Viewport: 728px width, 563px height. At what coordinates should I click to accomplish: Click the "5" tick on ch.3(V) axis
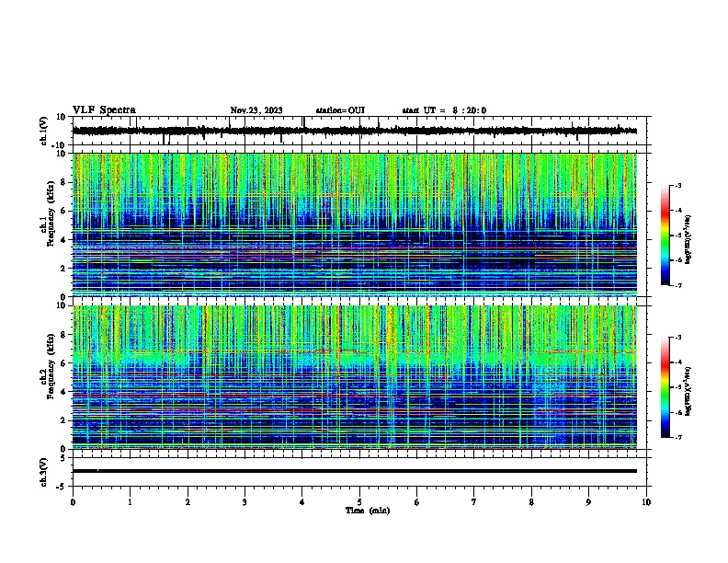tap(64, 458)
